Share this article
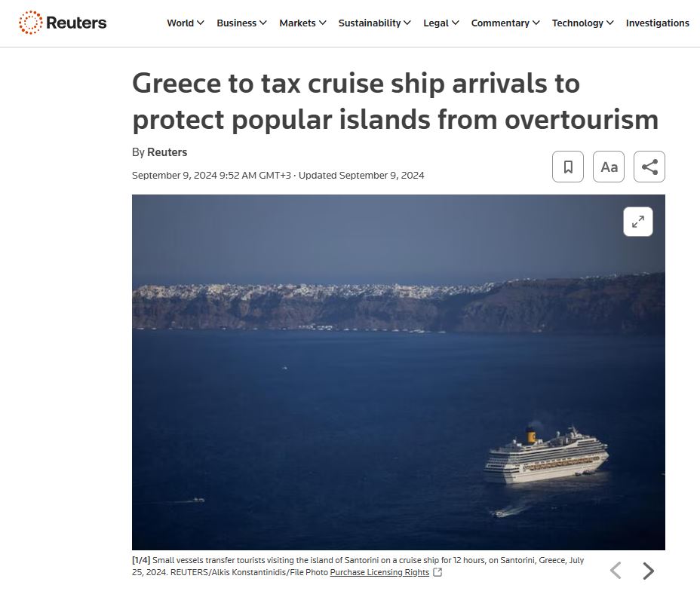The image size is (700, 591). click(x=649, y=167)
